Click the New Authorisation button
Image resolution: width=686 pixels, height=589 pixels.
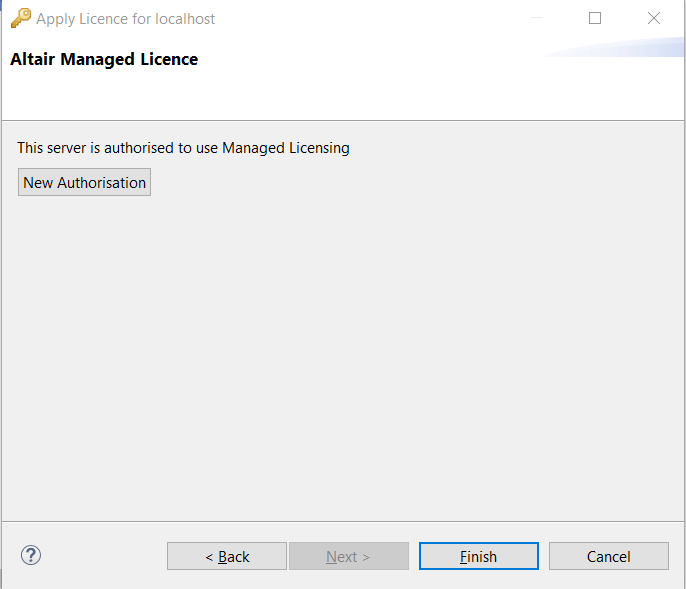tap(84, 182)
